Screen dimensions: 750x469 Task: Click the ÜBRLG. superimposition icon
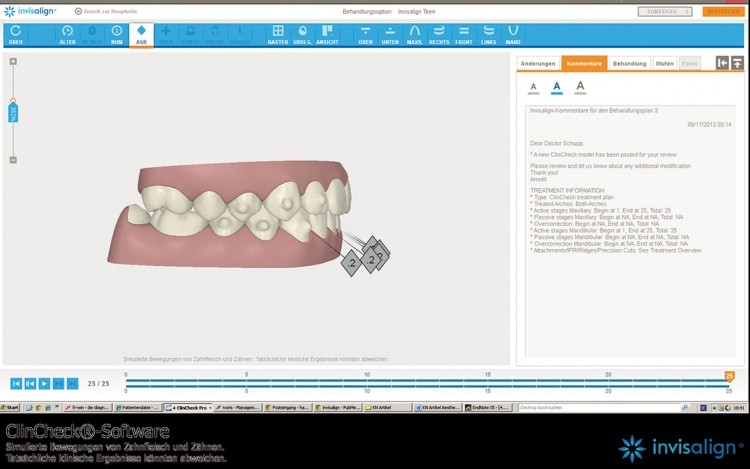click(302, 32)
